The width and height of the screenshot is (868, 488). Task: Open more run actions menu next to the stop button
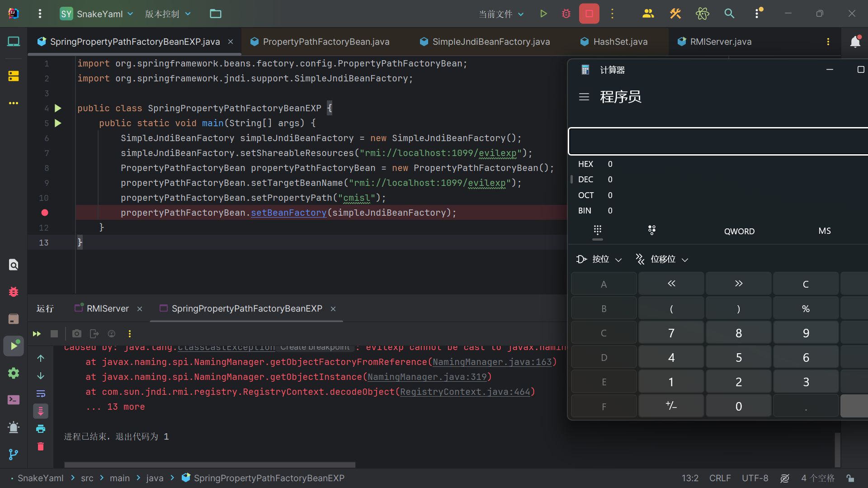(613, 14)
